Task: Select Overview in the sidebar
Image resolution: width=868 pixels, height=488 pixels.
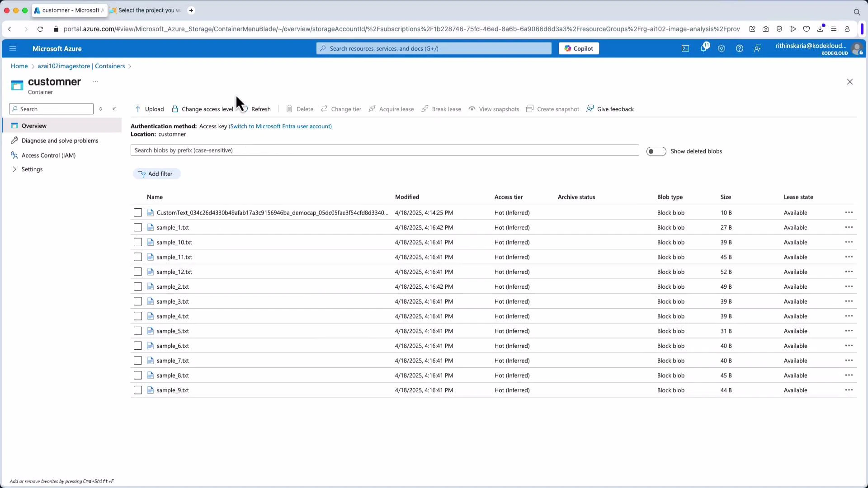Action: click(34, 126)
